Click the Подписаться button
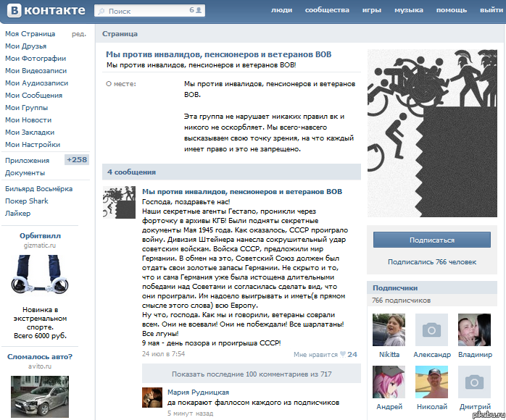Viewport: 506px width, 420px height. [x=432, y=240]
